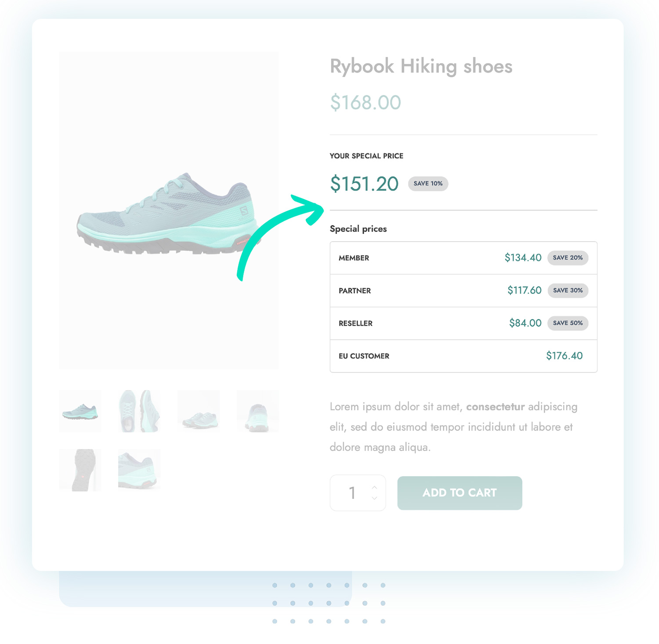659x644 pixels.
Task: Open the shoe sole thumbnail
Action: pyautogui.click(x=80, y=469)
